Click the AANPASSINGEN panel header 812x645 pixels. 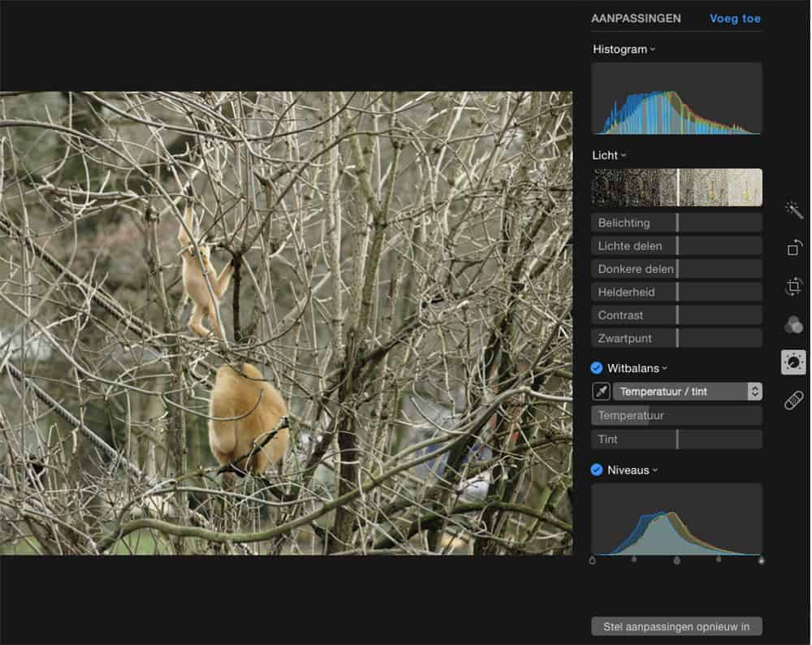(x=636, y=19)
